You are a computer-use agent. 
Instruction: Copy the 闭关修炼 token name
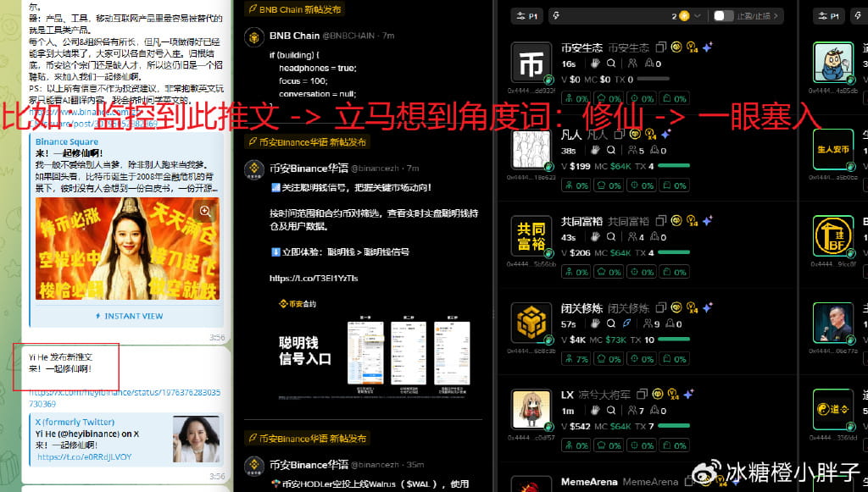(x=660, y=308)
